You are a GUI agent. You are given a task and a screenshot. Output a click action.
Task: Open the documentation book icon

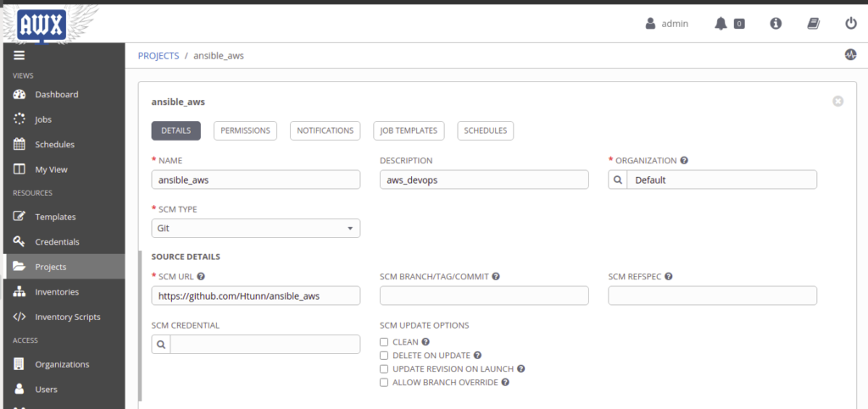point(813,23)
